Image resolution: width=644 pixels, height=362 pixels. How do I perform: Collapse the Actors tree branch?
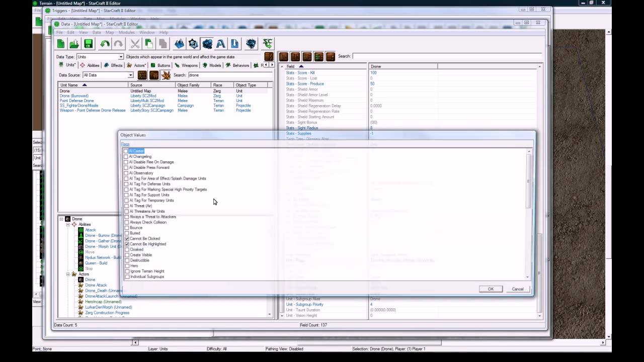[68, 274]
